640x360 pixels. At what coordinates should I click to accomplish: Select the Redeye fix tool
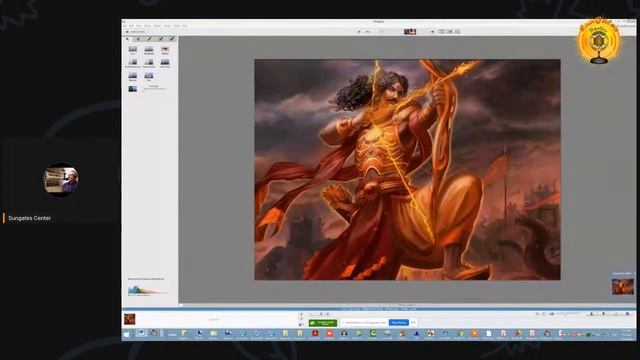[165, 50]
